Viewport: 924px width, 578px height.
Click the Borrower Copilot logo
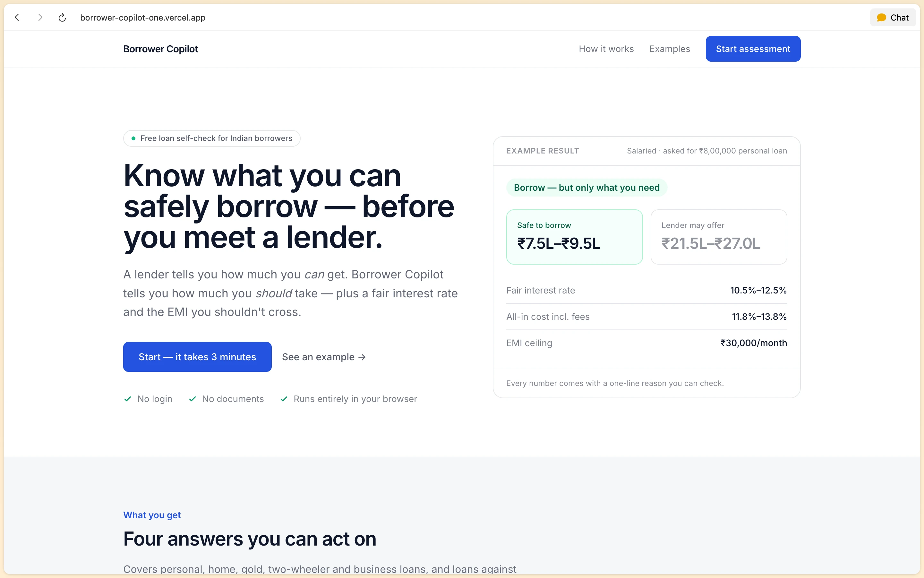[160, 49]
